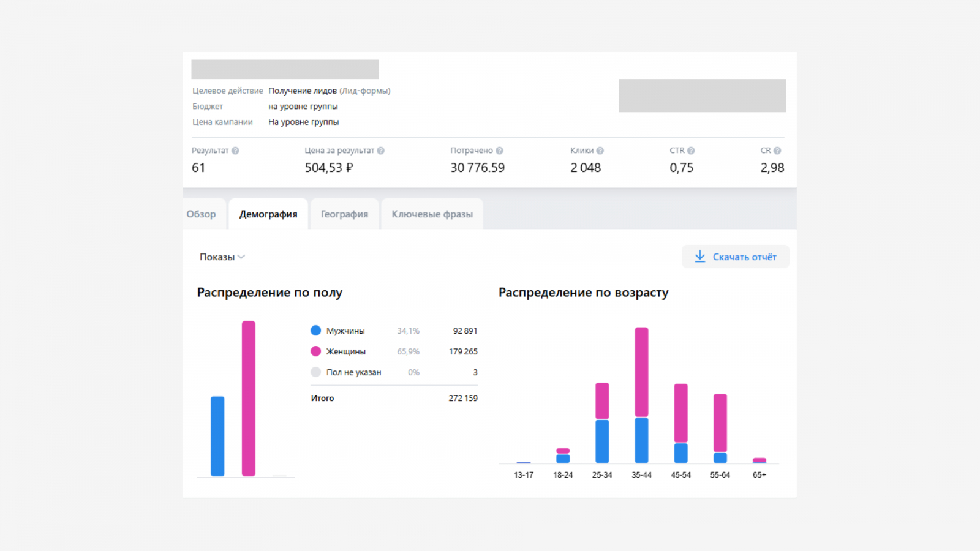
Task: Click the blue segment of the 35-44 bar
Action: tap(641, 440)
